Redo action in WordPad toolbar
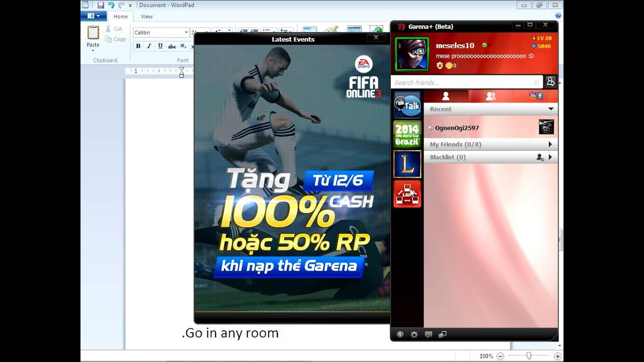 (121, 5)
